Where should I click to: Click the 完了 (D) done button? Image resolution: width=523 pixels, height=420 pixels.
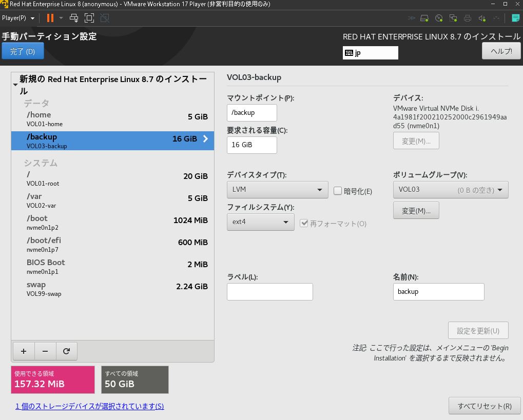(23, 51)
